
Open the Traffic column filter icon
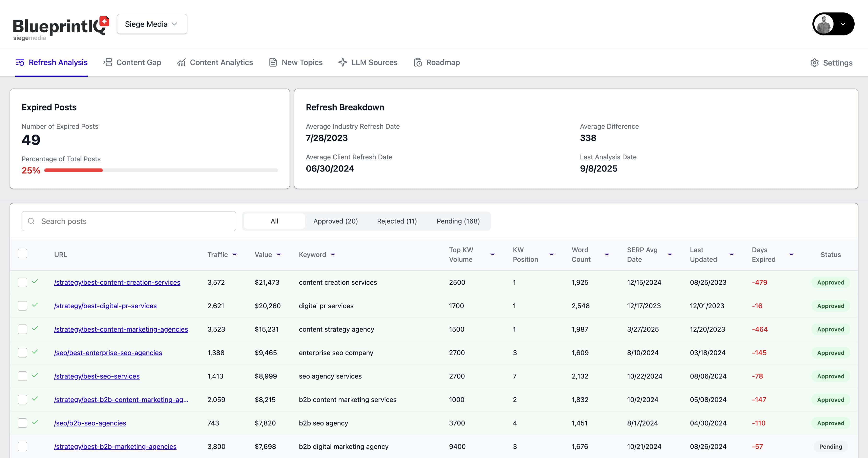pos(234,255)
